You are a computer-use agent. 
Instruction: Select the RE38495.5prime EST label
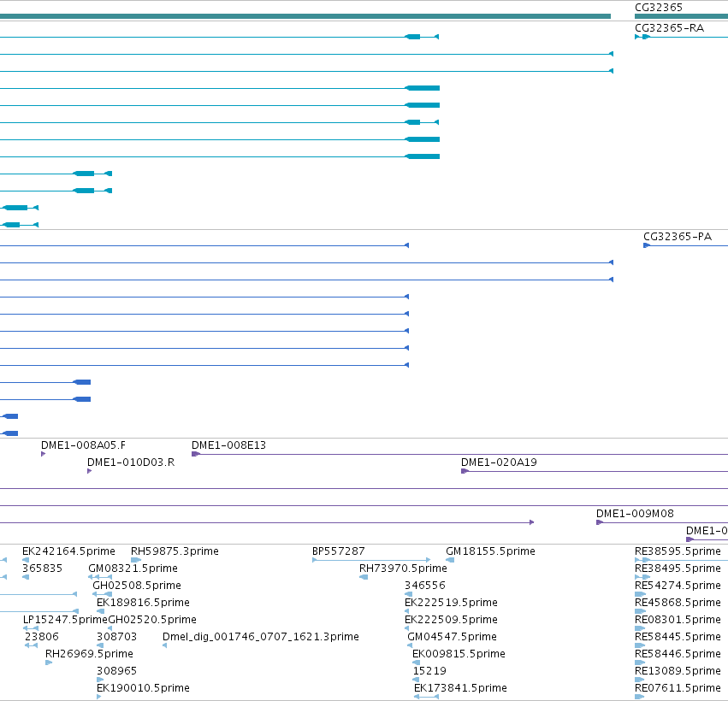[x=678, y=568]
